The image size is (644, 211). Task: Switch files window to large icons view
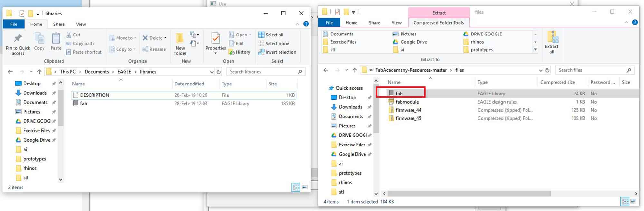click(x=633, y=201)
